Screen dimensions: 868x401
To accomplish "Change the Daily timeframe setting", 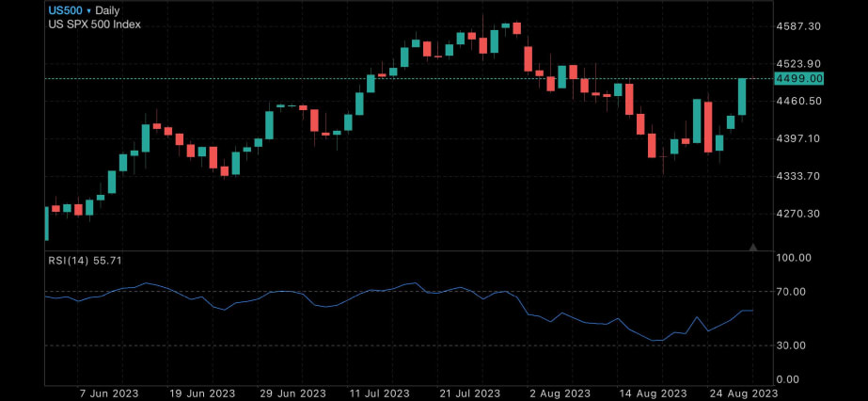I will pyautogui.click(x=107, y=10).
